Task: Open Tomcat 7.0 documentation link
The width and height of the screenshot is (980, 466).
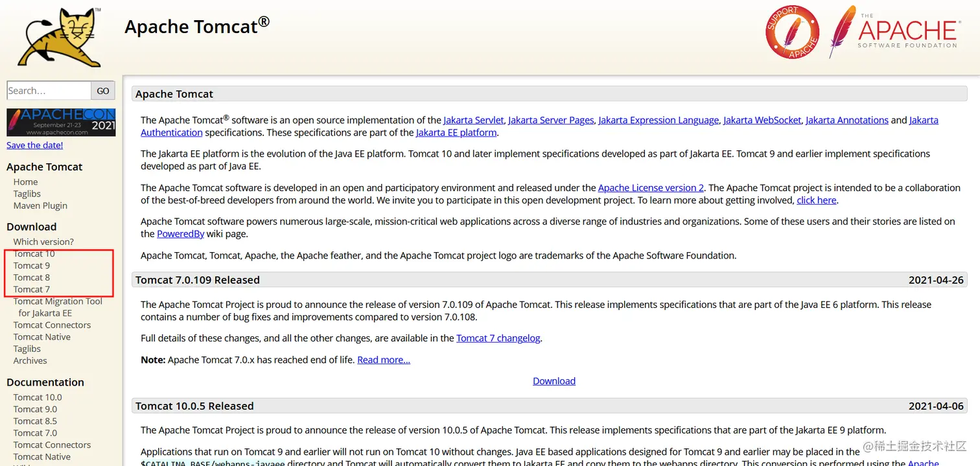Action: (x=35, y=433)
